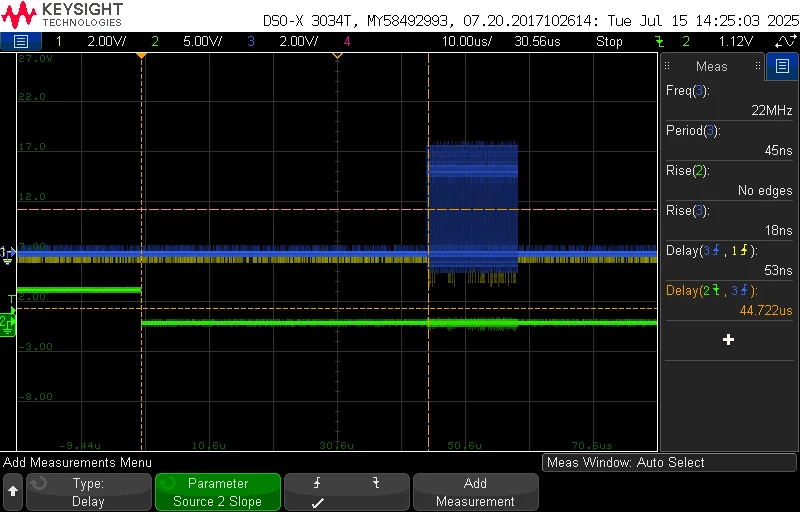The width and height of the screenshot is (800, 512).
Task: Open Meas Window: Auto Select box
Action: 669,463
